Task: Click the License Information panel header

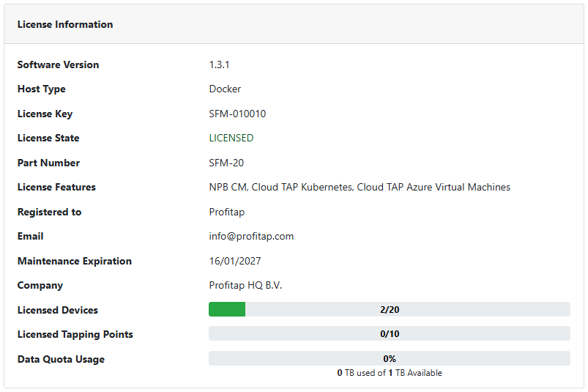Action: pos(65,24)
